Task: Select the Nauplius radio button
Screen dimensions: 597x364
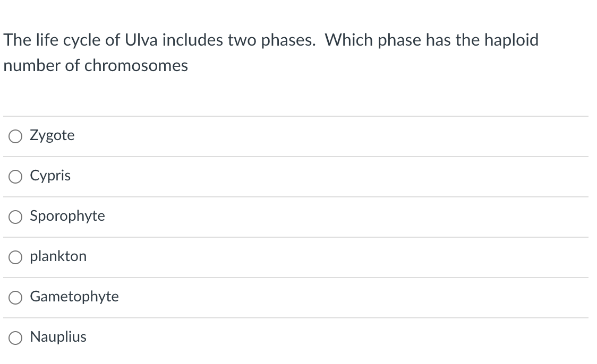Action: pos(15,337)
